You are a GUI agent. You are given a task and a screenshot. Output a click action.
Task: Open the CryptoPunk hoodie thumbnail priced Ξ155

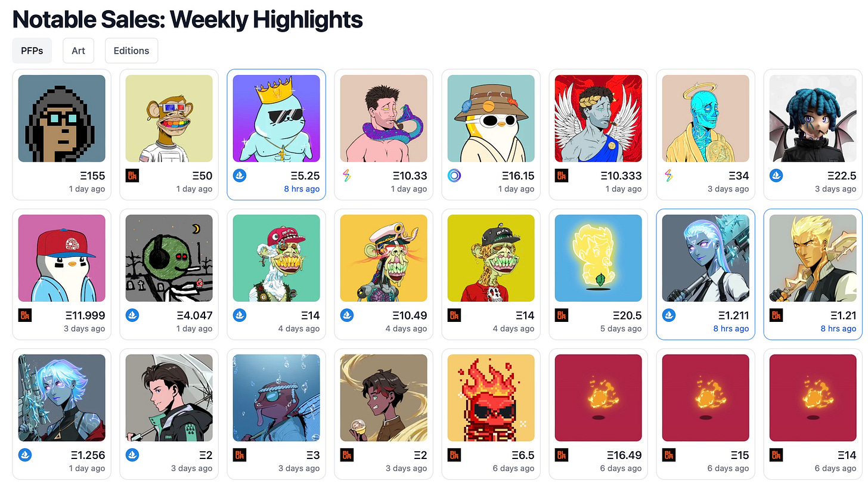tap(62, 119)
